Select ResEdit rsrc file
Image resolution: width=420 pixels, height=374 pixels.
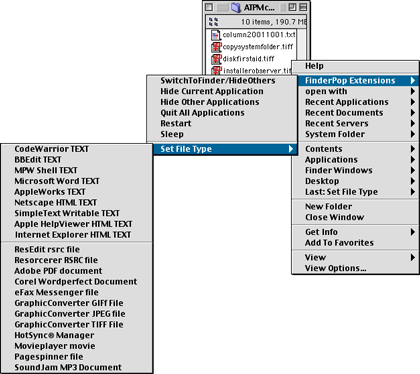[77, 249]
